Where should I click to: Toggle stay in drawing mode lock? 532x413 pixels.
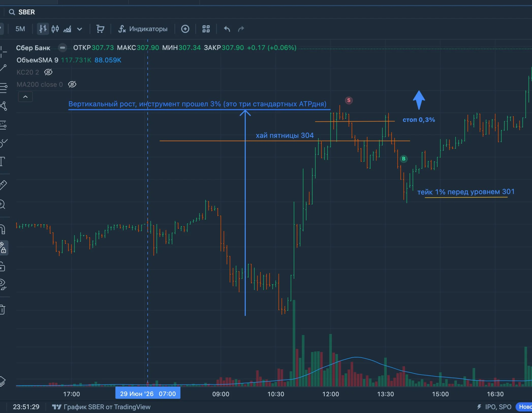[3, 248]
